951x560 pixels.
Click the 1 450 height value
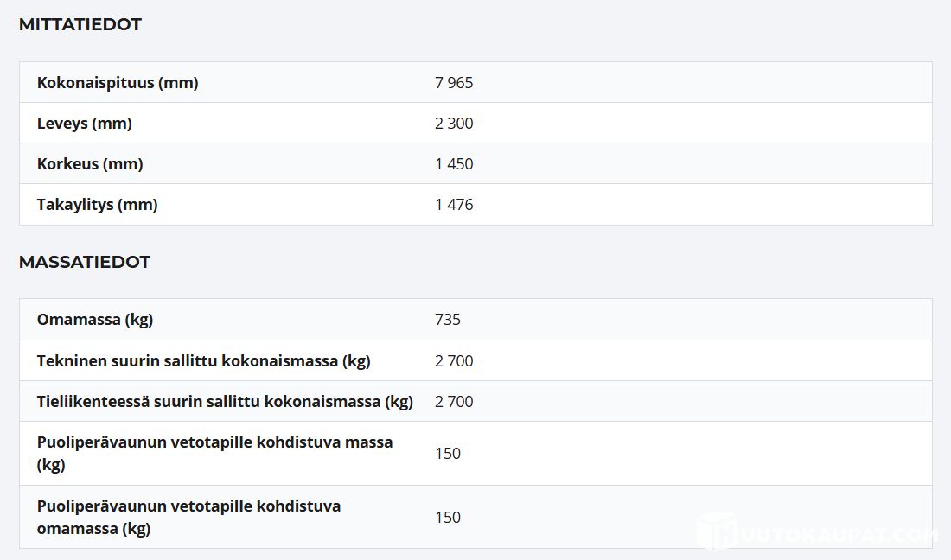tap(454, 164)
